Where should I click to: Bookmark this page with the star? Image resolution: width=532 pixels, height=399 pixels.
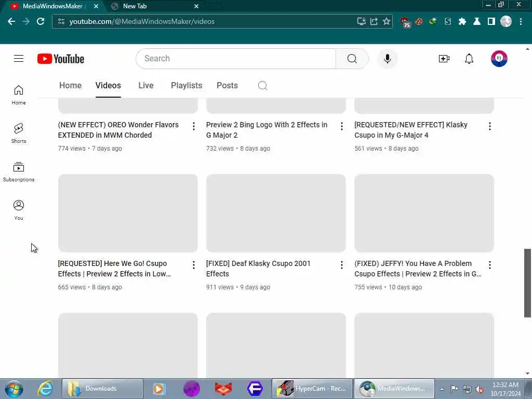point(386,21)
